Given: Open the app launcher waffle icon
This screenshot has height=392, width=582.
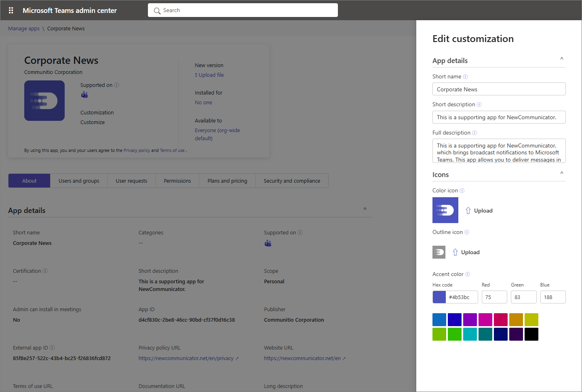Looking at the screenshot, I should [11, 11].
